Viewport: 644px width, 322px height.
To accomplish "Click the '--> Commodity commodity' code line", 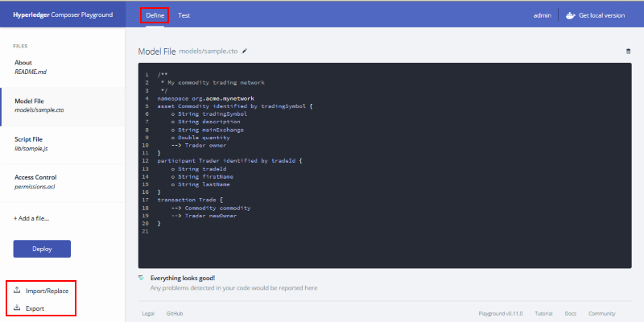I will [x=211, y=208].
